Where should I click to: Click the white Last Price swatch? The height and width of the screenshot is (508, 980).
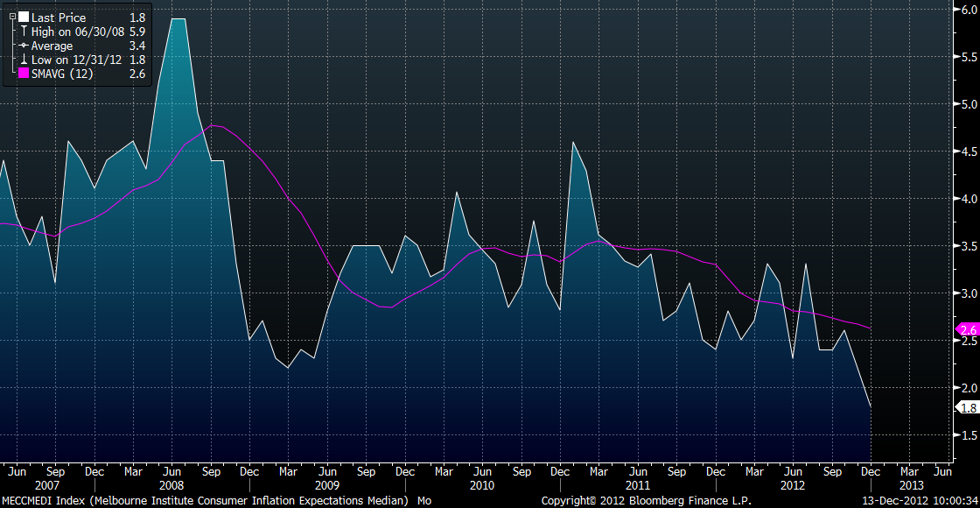(x=24, y=18)
